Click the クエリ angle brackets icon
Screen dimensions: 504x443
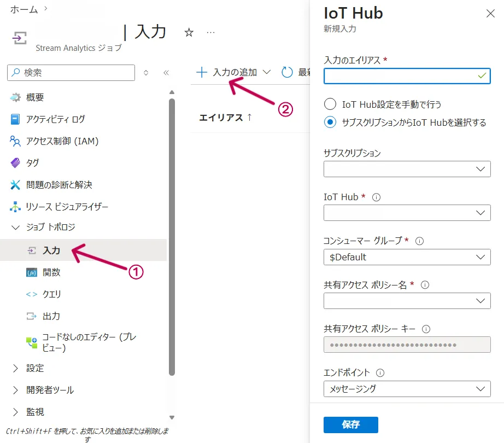tap(32, 294)
